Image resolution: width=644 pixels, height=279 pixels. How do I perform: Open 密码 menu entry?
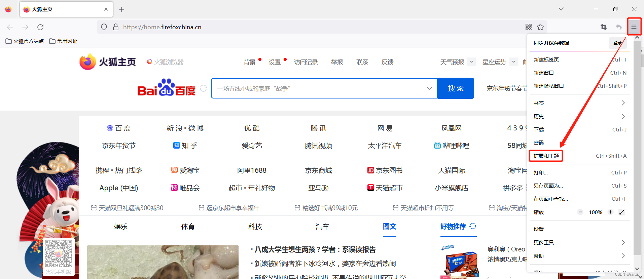point(580,143)
